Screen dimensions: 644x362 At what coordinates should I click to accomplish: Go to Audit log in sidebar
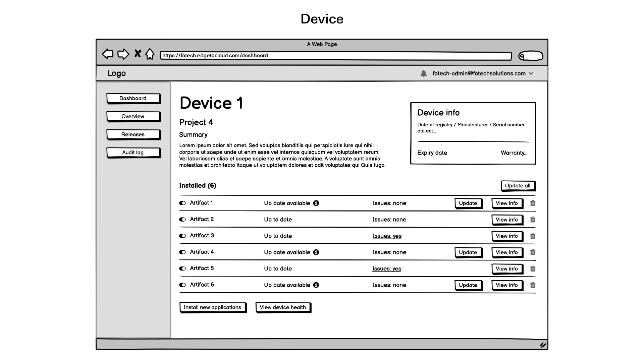(133, 153)
